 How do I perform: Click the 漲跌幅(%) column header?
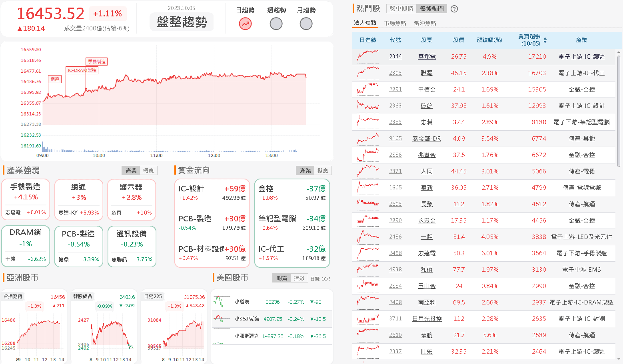(489, 40)
